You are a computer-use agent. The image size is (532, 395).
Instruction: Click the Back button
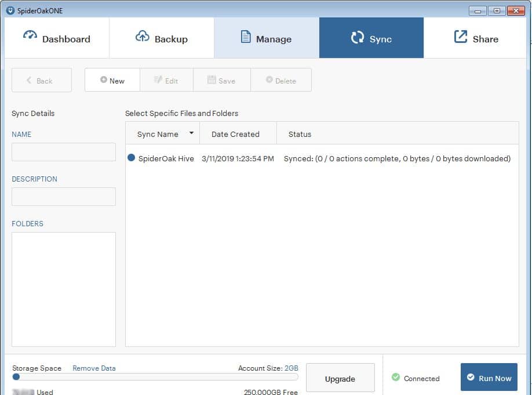(x=42, y=80)
